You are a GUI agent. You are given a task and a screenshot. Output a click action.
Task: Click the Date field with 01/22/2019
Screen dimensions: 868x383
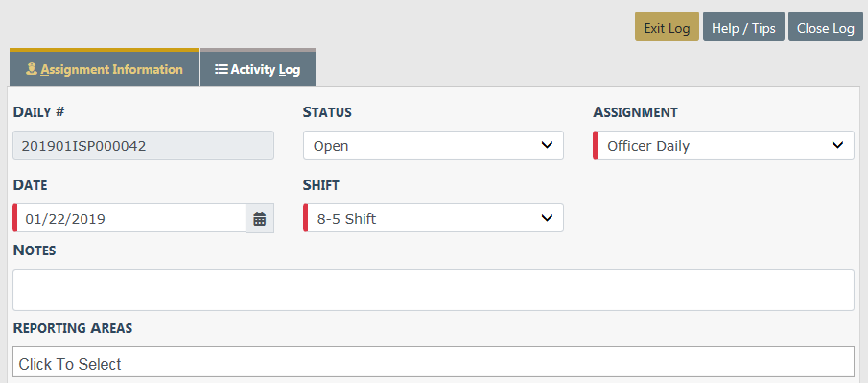click(x=129, y=219)
